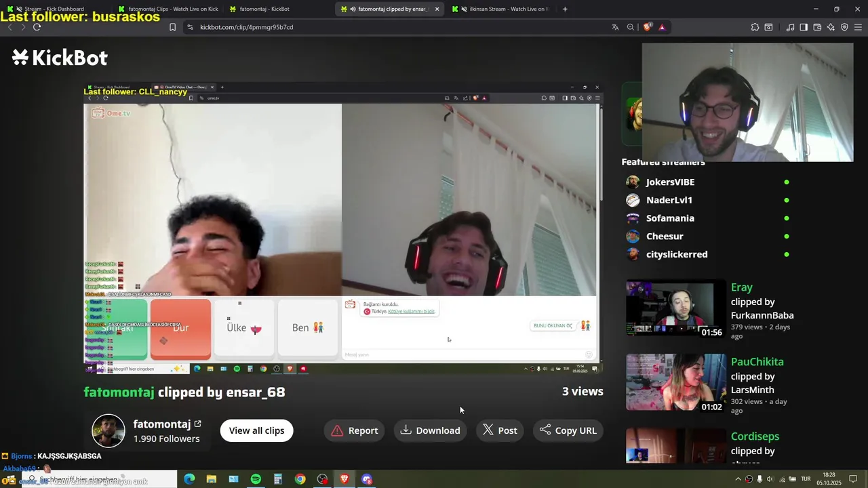Screen dimensions: 868x488
Task: Download the clip with Download button
Action: pos(431,430)
